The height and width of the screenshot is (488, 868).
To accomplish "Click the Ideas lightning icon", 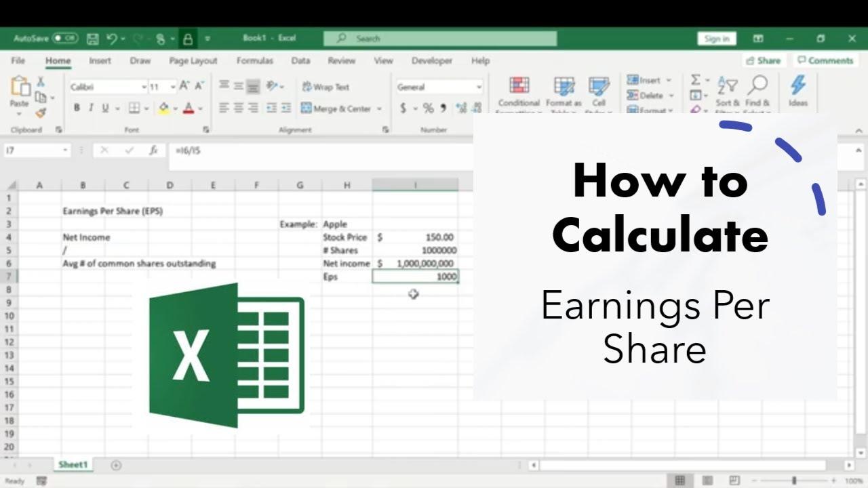I will point(797,86).
